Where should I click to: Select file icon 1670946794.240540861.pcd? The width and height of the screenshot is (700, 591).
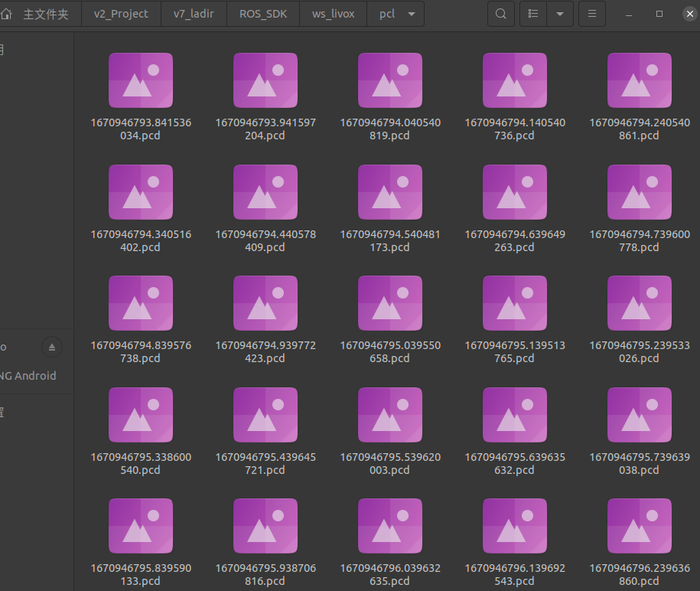point(640,80)
